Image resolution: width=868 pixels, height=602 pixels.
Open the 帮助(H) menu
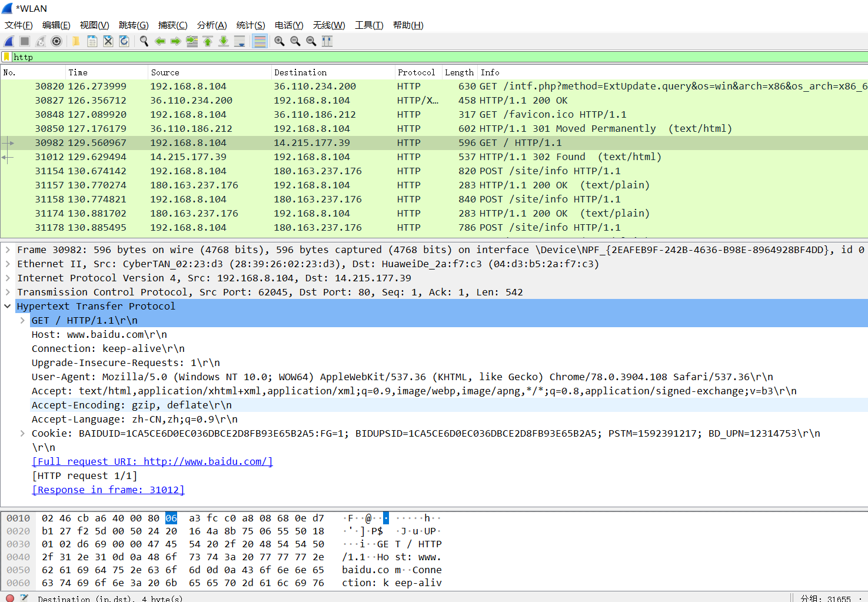tap(408, 25)
